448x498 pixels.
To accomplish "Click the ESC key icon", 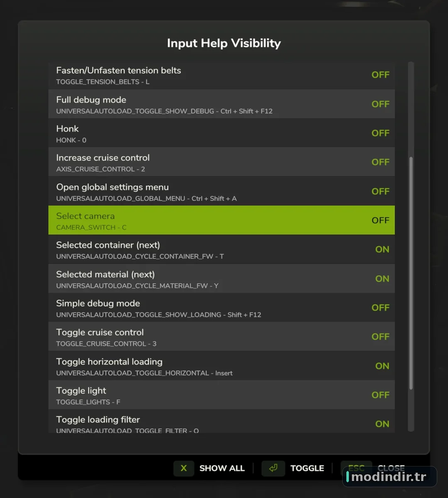I will click(x=356, y=468).
